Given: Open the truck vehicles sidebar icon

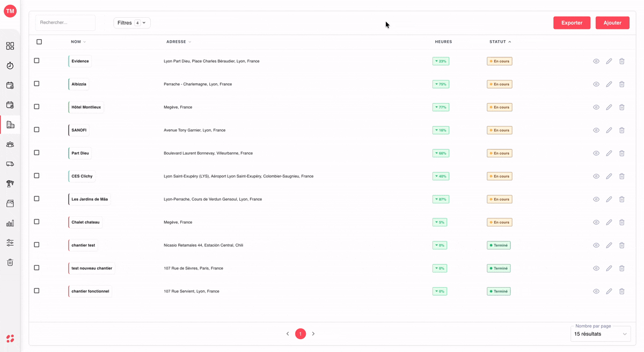Looking at the screenshot, I should pos(10,164).
